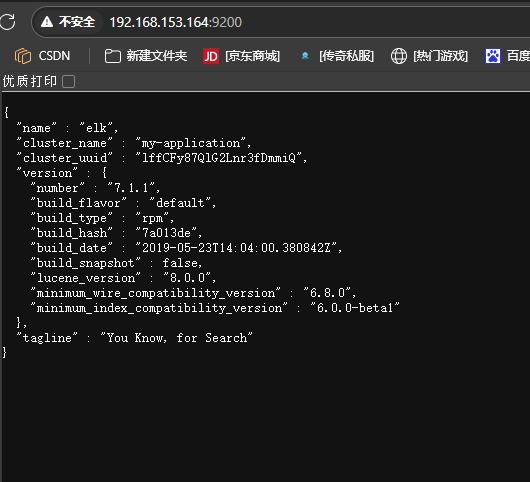Click the build_date value 2019-05-23T14:04:00.380842Z
Screen dimensions: 530x482
(236, 248)
